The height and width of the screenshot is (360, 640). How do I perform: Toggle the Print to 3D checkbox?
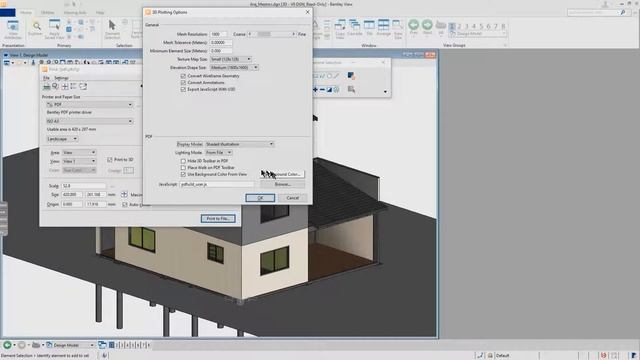109,160
